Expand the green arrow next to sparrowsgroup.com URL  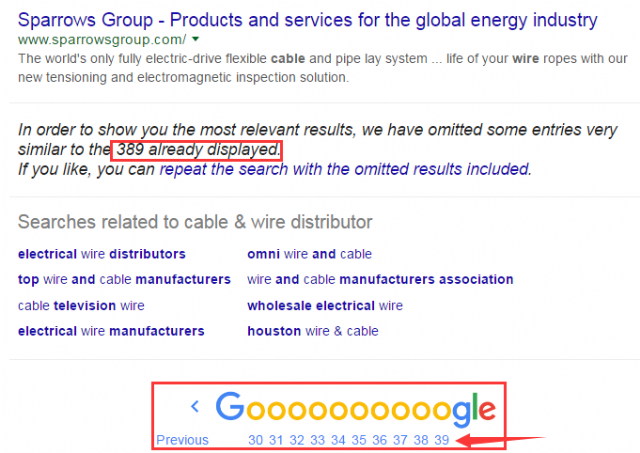click(196, 39)
